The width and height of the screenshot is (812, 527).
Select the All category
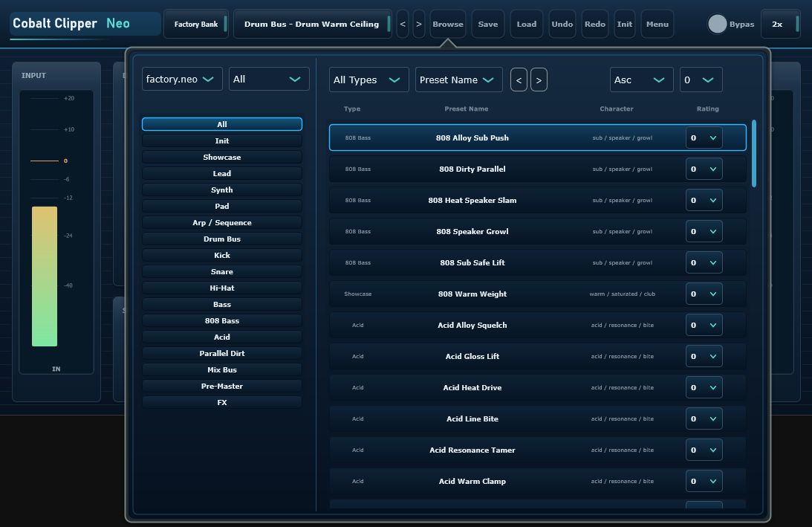pyautogui.click(x=221, y=124)
